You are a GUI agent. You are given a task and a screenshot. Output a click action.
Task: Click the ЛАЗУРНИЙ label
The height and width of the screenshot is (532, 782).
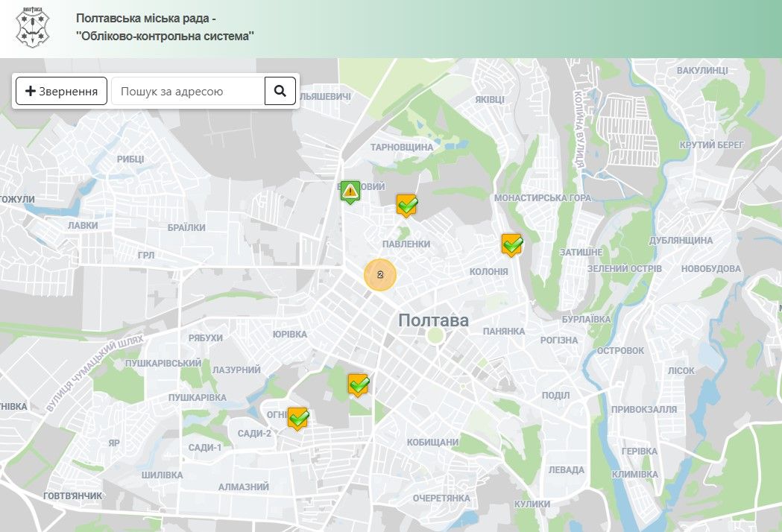click(x=236, y=370)
